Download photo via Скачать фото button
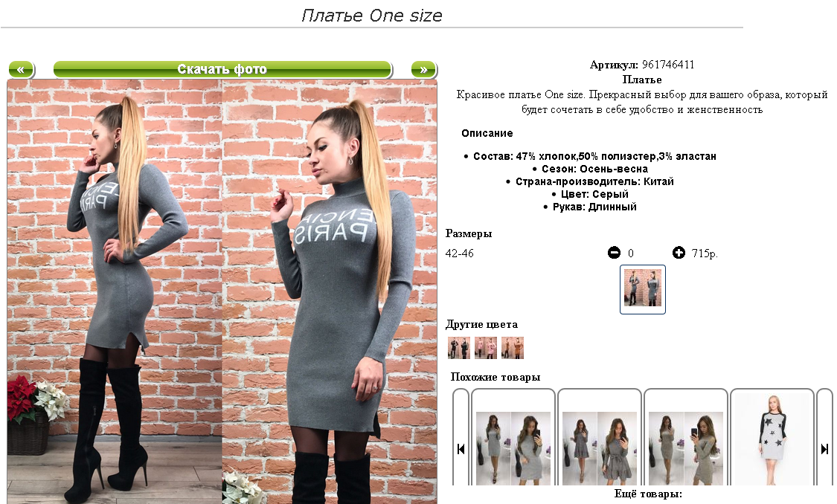Image resolution: width=837 pixels, height=504 pixels. (x=222, y=69)
